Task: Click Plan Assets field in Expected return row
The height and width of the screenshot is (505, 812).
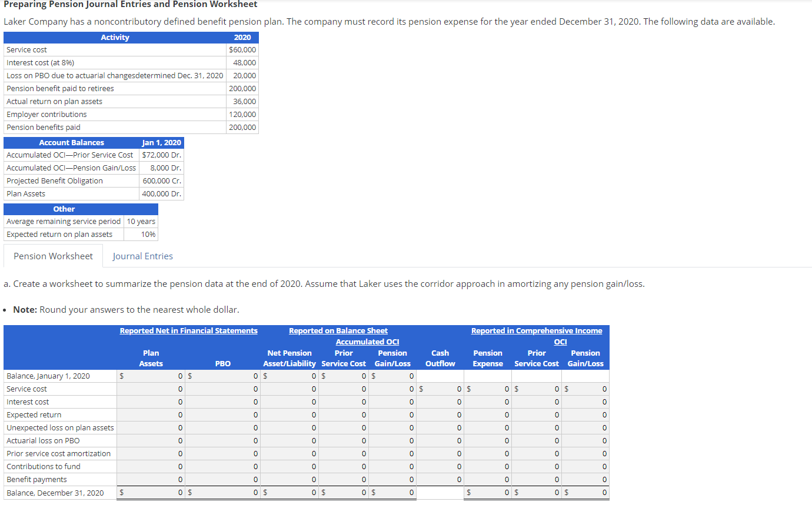Action: coord(150,415)
